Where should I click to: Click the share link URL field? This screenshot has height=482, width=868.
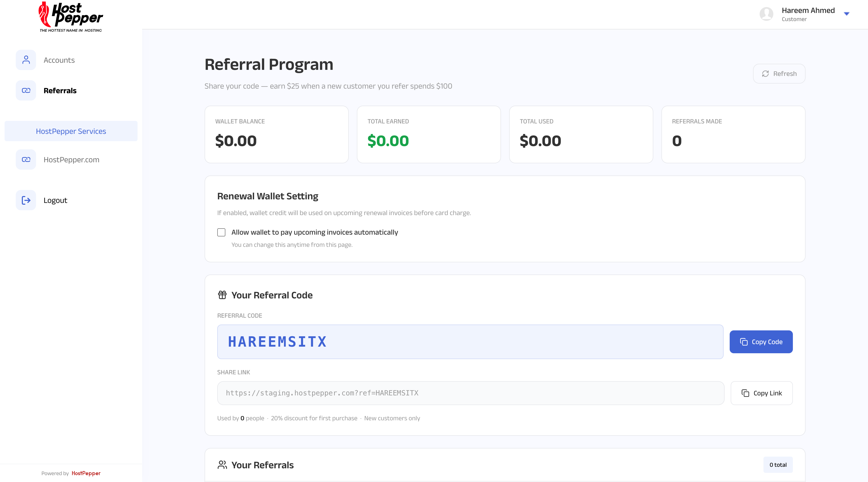(x=471, y=393)
